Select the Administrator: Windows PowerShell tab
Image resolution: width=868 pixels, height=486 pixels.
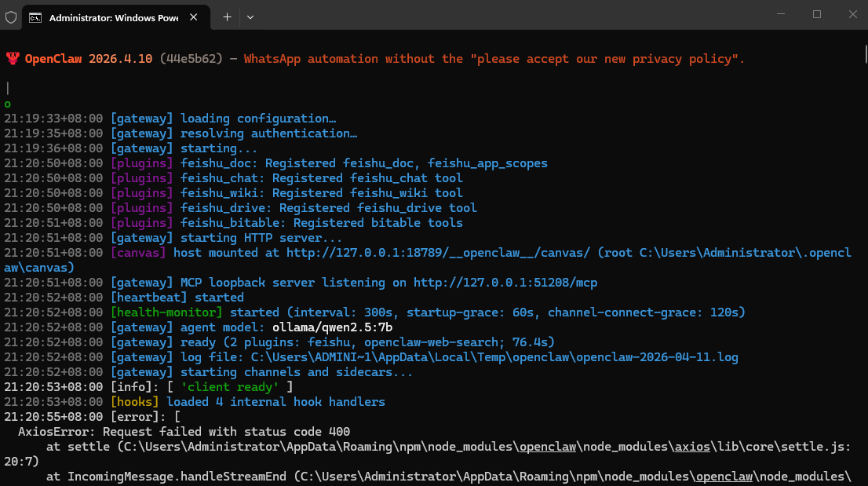click(115, 17)
